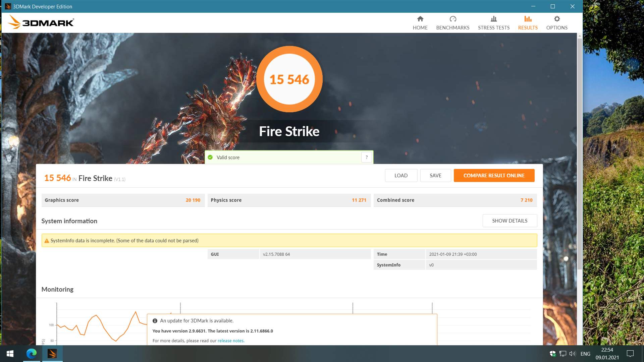
Task: Click the Time value 2021-01-09 21:39
Action: click(x=453, y=254)
